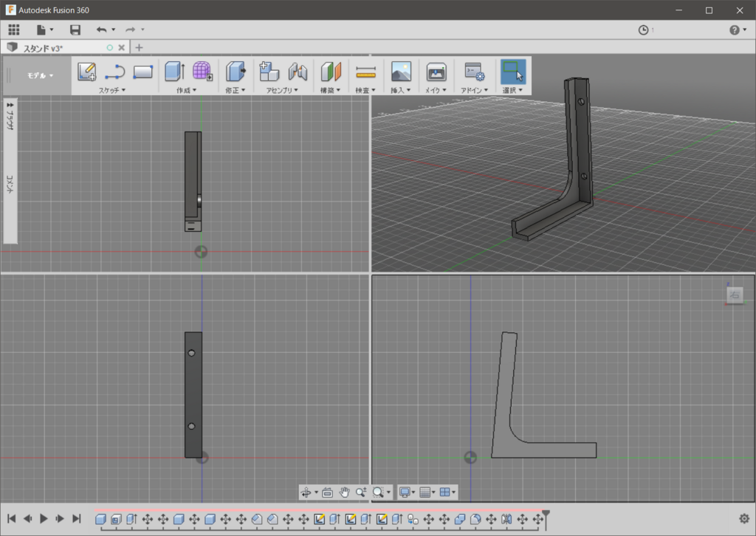Step forward one timeline feature
Screen dimensions: 756x536
(x=60, y=518)
